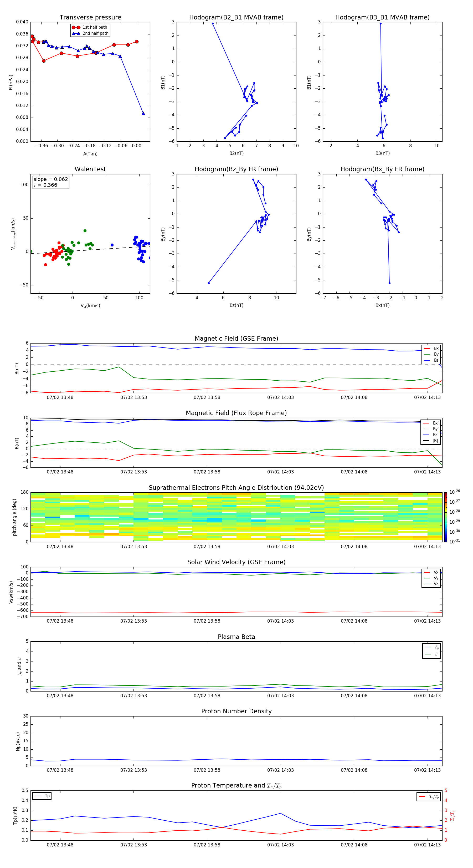Select the By legend entry in GSE panel
The image size is (473, 868).
pos(431,354)
